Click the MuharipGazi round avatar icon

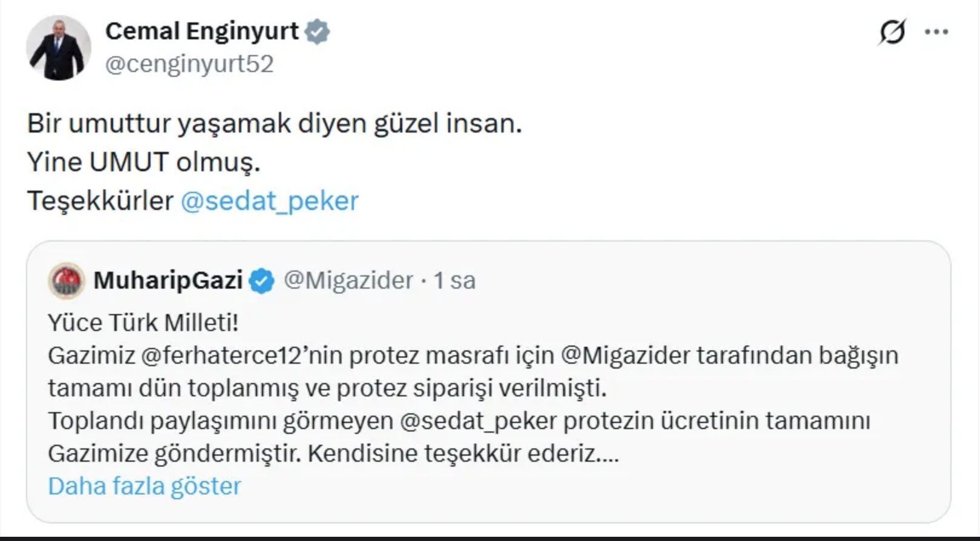pos(67,281)
